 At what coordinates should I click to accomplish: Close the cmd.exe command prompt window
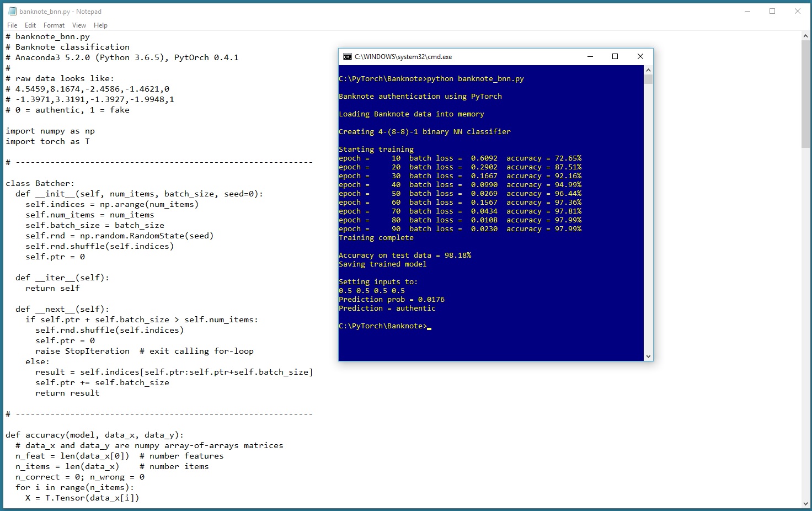tap(640, 56)
